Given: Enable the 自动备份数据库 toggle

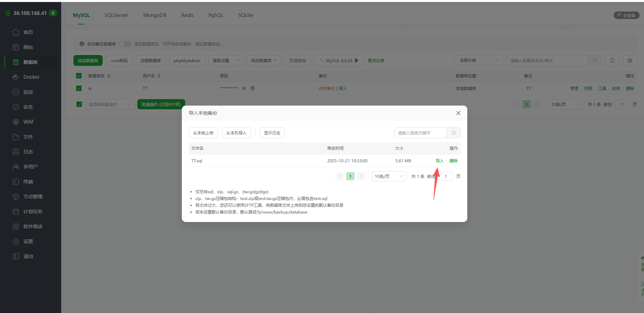Looking at the screenshot, I should [x=125, y=44].
